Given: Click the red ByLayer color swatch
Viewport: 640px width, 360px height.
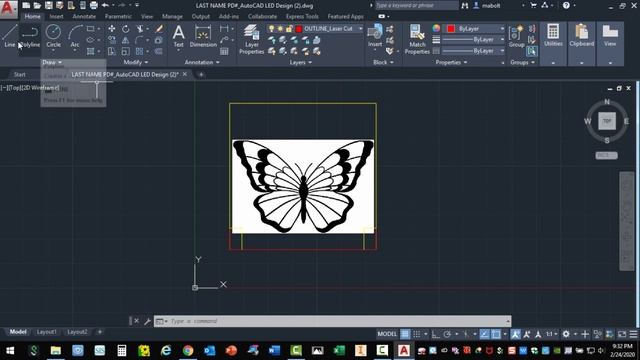Looking at the screenshot, I should (x=451, y=29).
